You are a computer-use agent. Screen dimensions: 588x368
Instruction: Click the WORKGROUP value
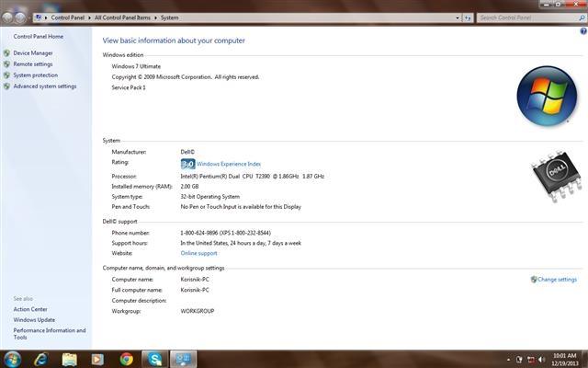[198, 311]
